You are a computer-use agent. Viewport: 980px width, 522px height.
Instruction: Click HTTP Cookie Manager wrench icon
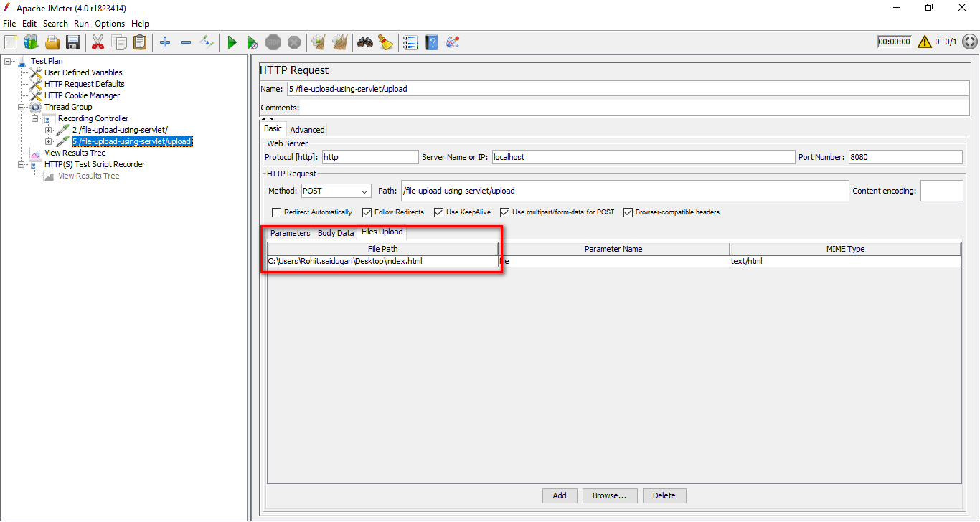[x=36, y=95]
